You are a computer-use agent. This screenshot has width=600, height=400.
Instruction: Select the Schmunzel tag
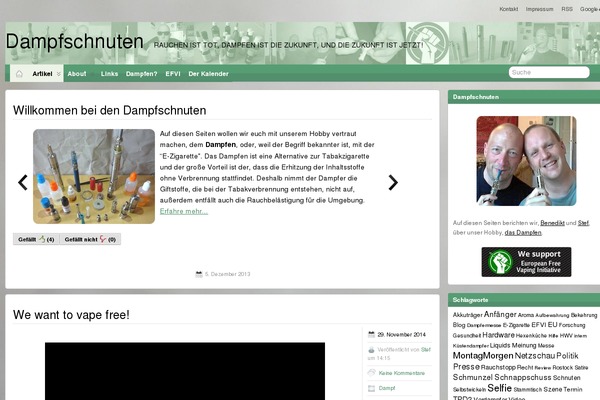tap(473, 377)
